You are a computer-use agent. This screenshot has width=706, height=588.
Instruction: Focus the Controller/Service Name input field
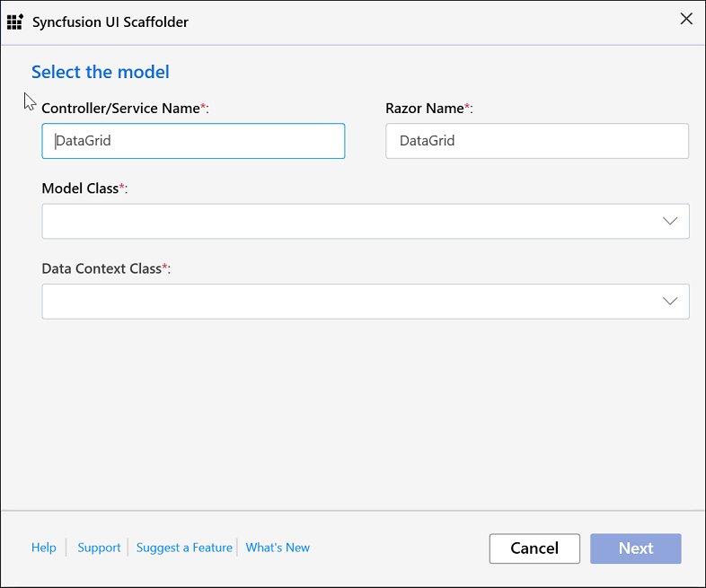point(193,141)
